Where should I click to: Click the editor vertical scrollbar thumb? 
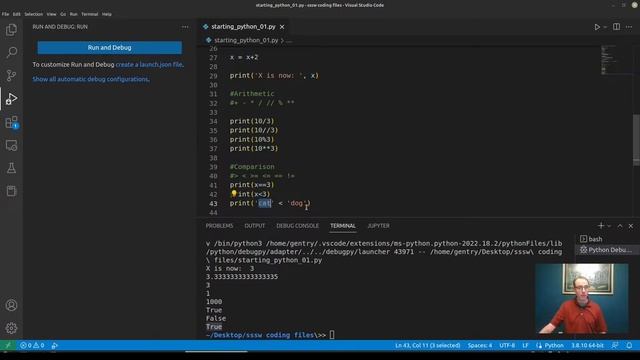click(636, 140)
